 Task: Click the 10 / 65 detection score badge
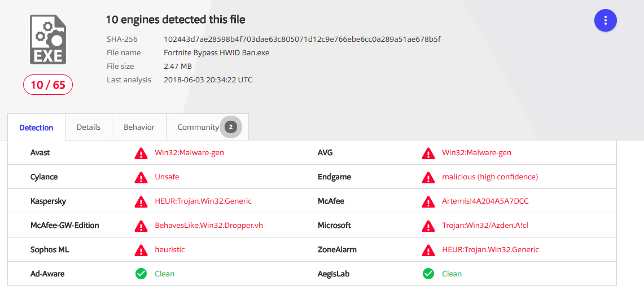48,85
